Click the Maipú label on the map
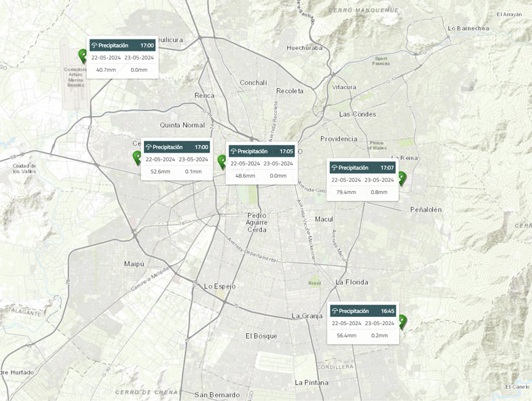532x401 pixels. click(134, 263)
